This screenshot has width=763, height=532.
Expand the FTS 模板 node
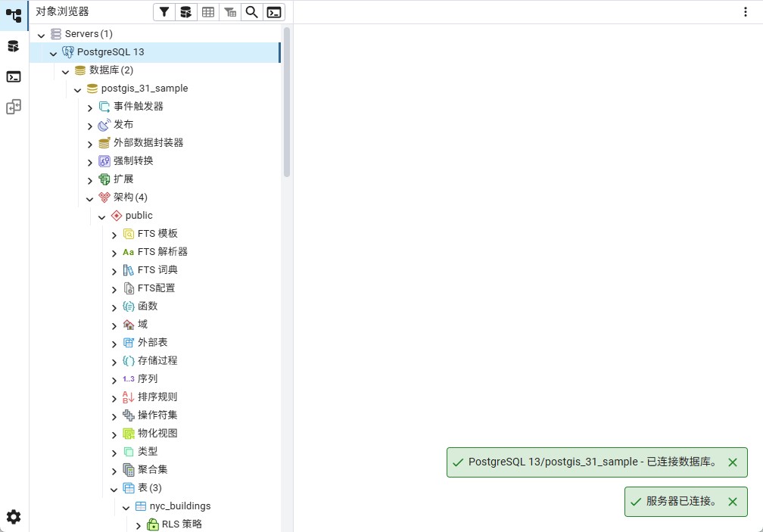114,235
